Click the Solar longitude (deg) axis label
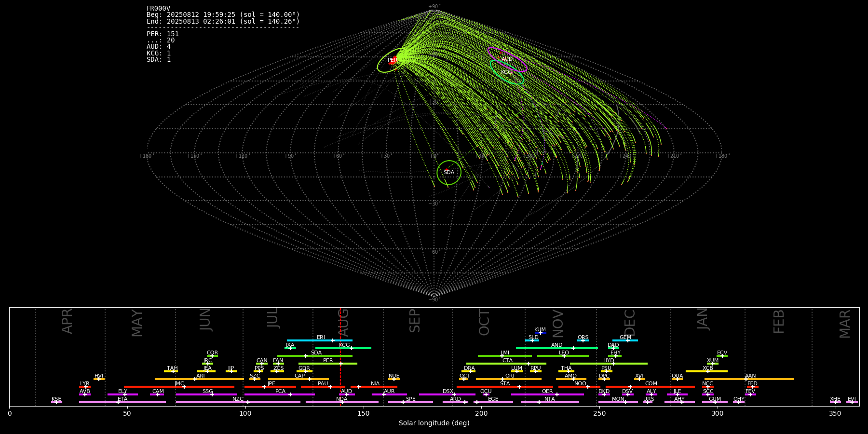 [x=434, y=423]
